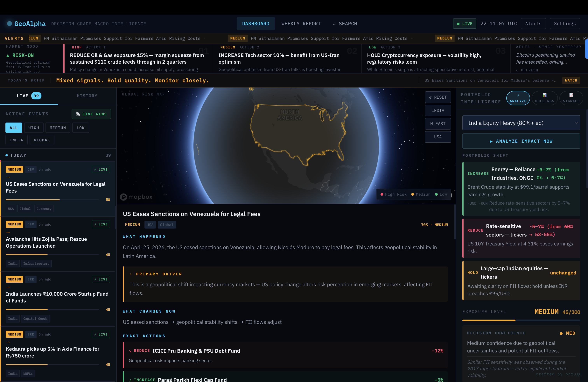Click the Live News satellite button
Screen dimensions: 588x382
(x=91, y=114)
